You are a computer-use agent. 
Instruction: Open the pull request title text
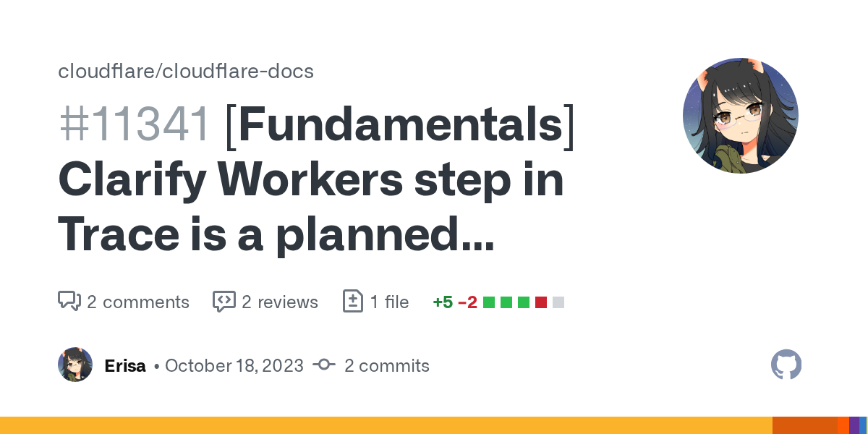[311, 181]
